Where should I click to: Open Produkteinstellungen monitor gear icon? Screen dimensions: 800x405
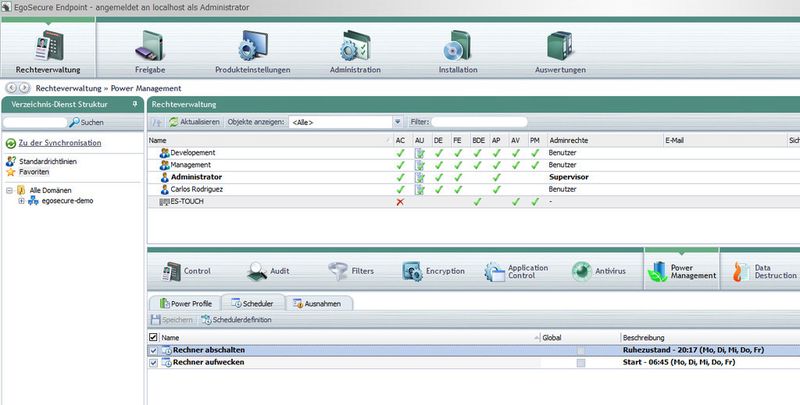tap(253, 46)
